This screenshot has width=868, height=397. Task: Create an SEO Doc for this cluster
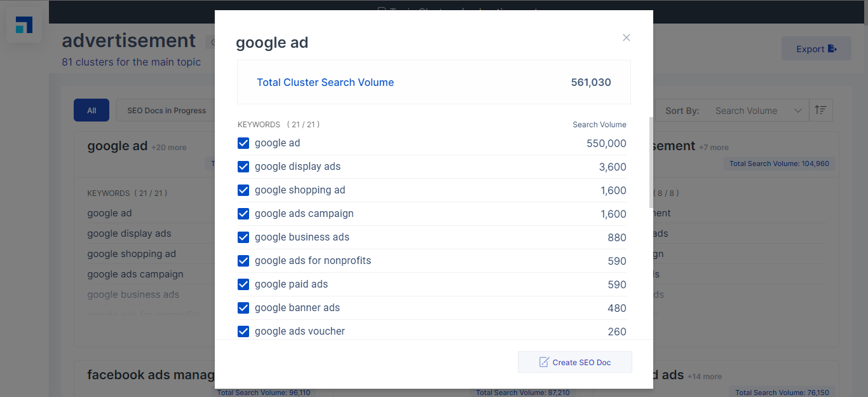(x=575, y=362)
